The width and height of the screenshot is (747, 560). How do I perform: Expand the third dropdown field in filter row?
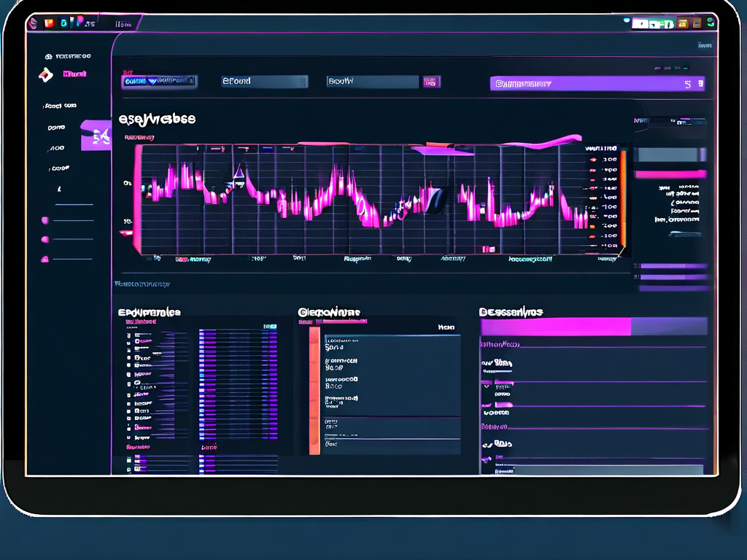click(x=372, y=82)
